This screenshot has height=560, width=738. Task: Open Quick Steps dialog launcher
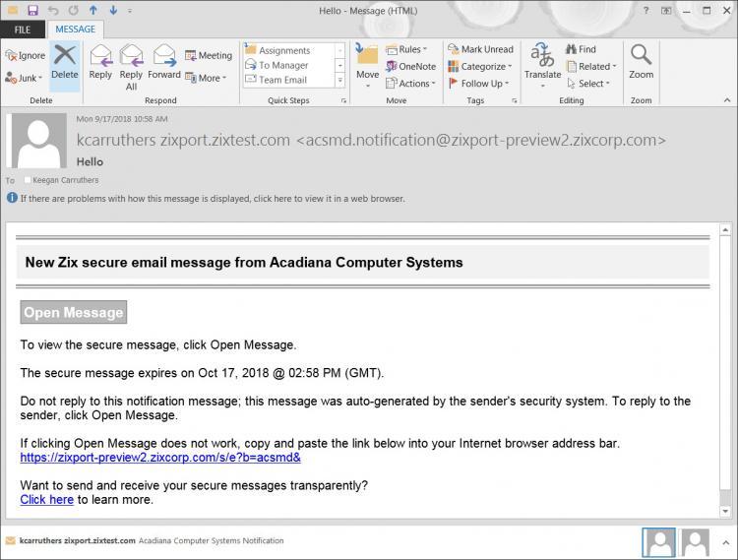[343, 100]
